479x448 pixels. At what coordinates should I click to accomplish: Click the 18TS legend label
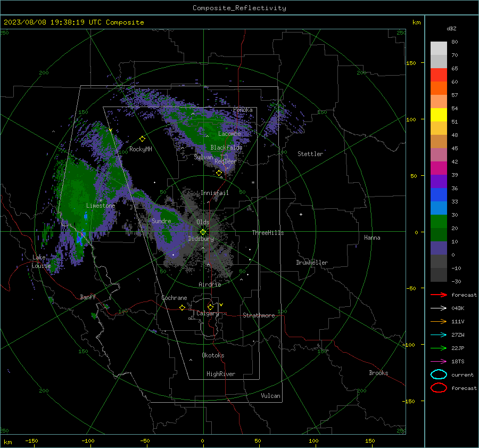[458, 362]
